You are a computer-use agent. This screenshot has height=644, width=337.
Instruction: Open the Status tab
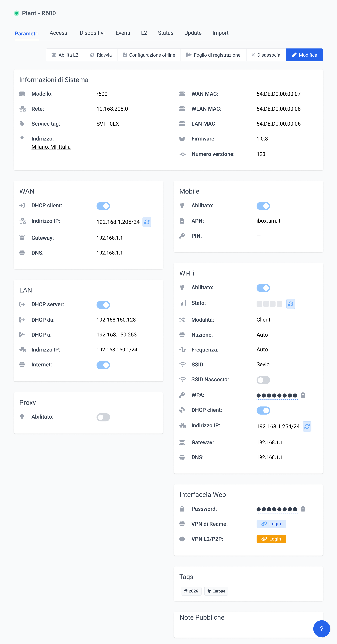point(165,33)
